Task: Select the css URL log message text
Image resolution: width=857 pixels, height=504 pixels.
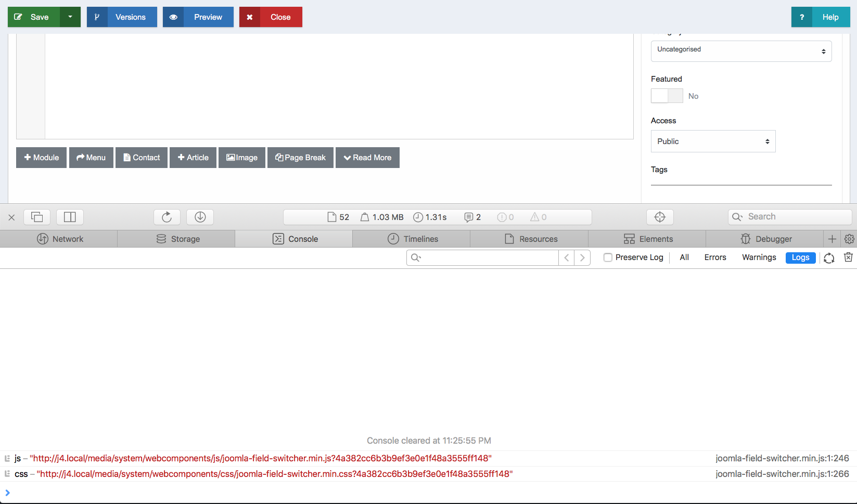Action: tap(275, 474)
